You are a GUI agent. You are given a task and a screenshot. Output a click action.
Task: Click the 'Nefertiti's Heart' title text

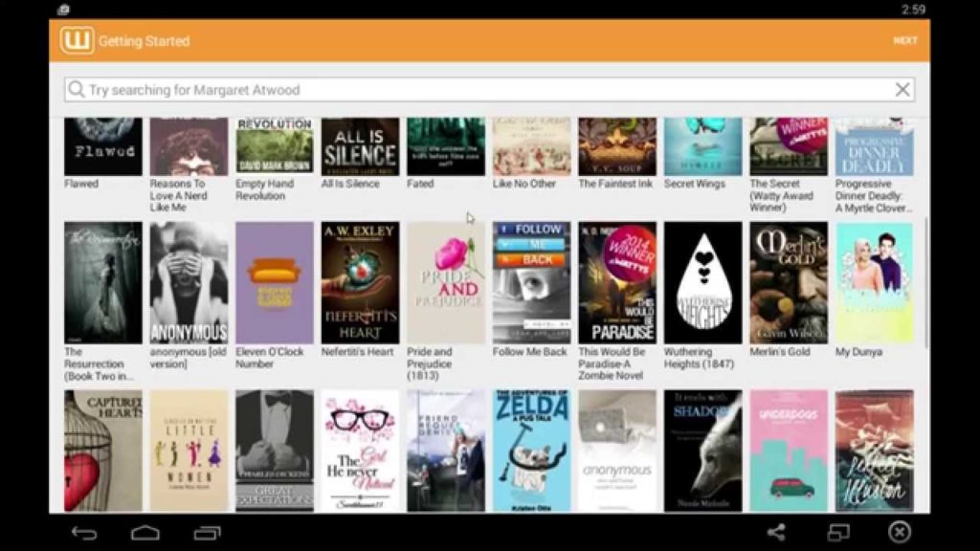pyautogui.click(x=358, y=352)
